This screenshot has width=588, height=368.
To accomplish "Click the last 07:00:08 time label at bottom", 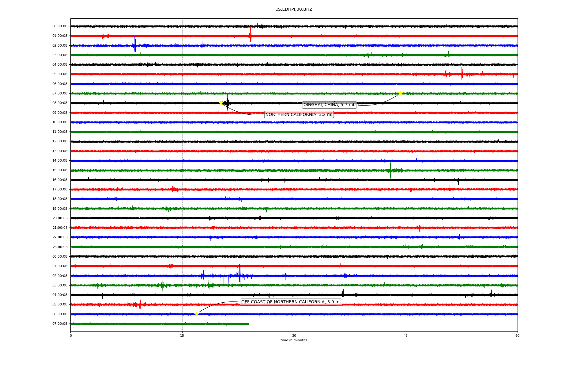I will point(60,324).
